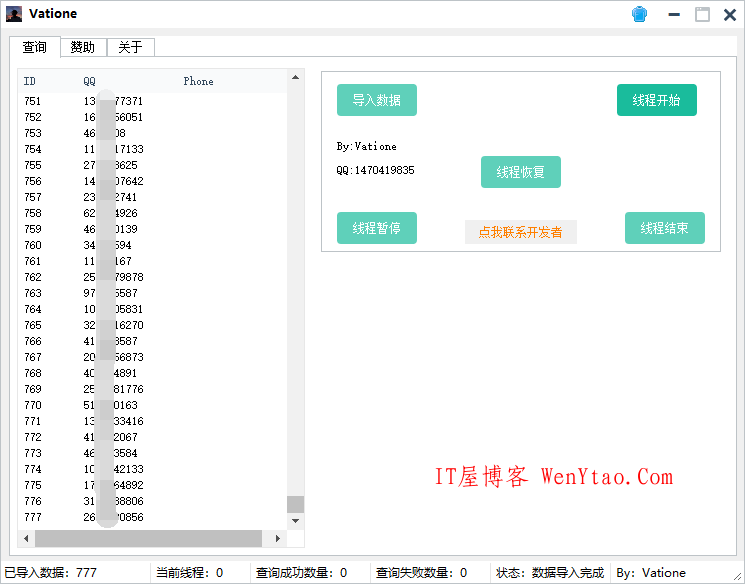
Task: Select row with ID 759
Action: 152,229
